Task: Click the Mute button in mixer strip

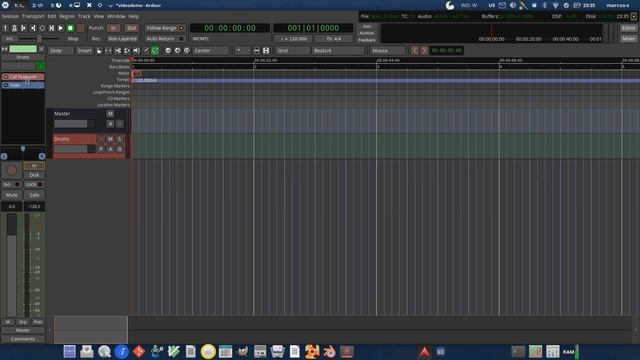Action: [x=12, y=195]
